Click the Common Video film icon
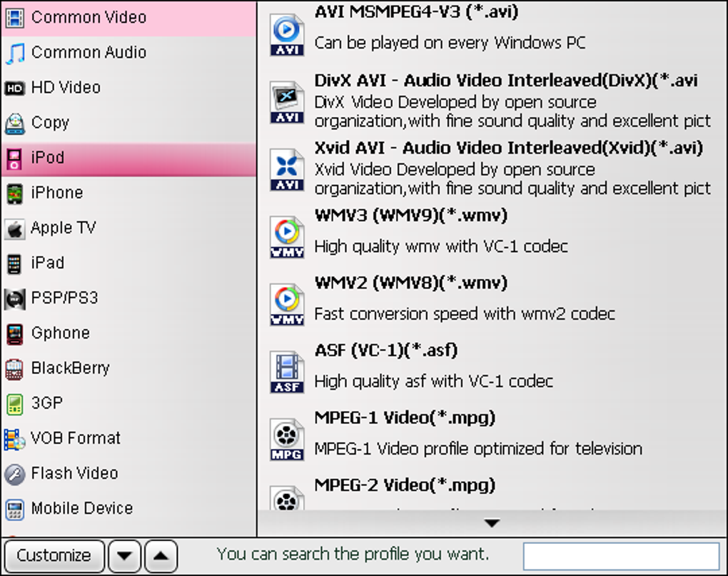This screenshot has width=728, height=576. click(15, 18)
